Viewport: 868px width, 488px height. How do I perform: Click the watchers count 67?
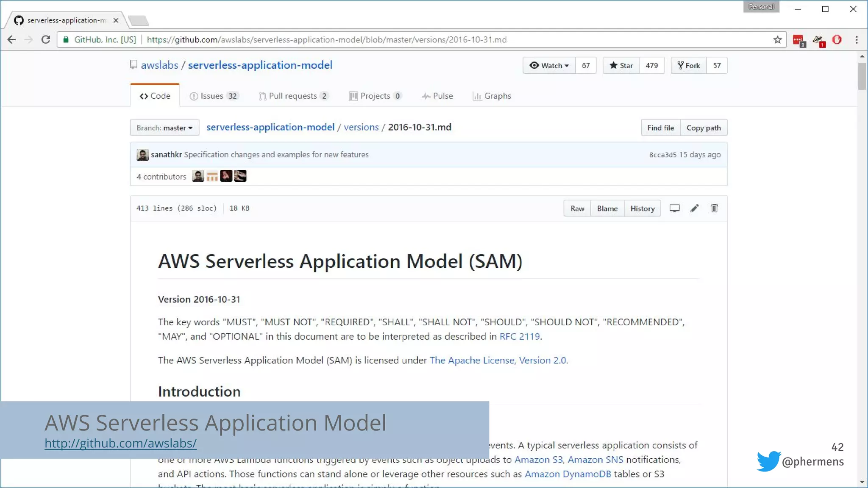click(x=586, y=66)
